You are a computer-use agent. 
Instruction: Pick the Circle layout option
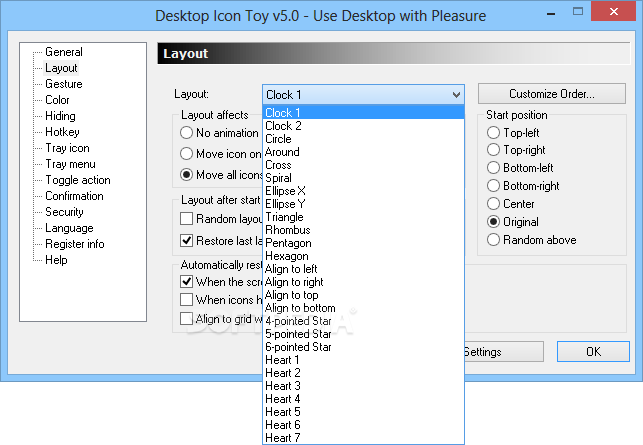pos(363,139)
